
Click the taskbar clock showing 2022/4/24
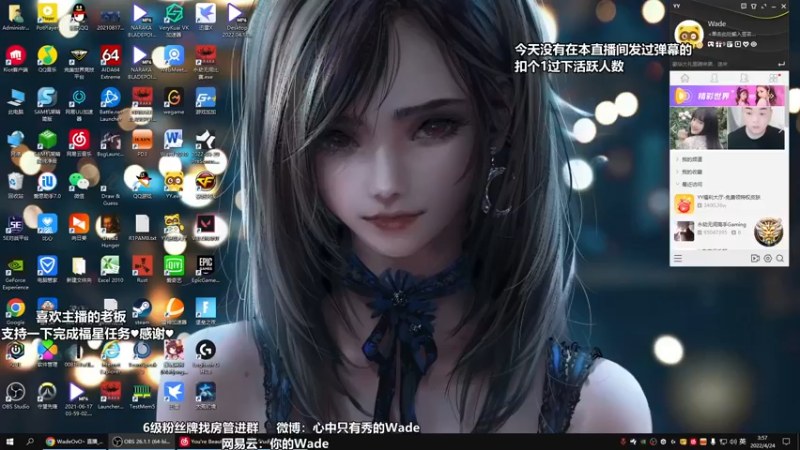[x=762, y=441]
